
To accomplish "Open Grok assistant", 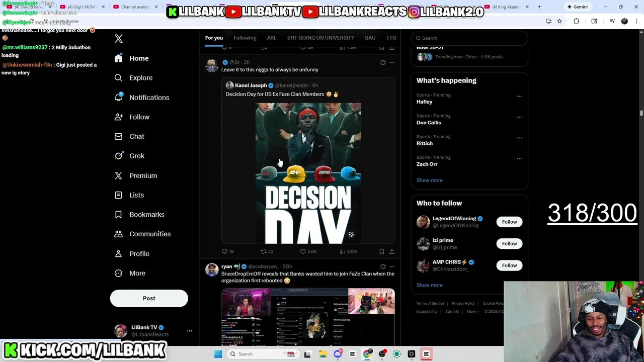I will 129,156.
